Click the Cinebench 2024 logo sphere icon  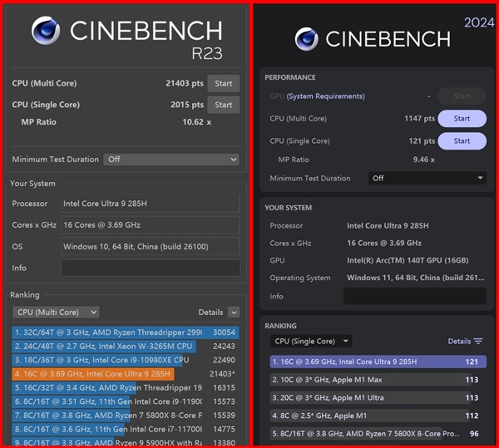click(x=309, y=38)
